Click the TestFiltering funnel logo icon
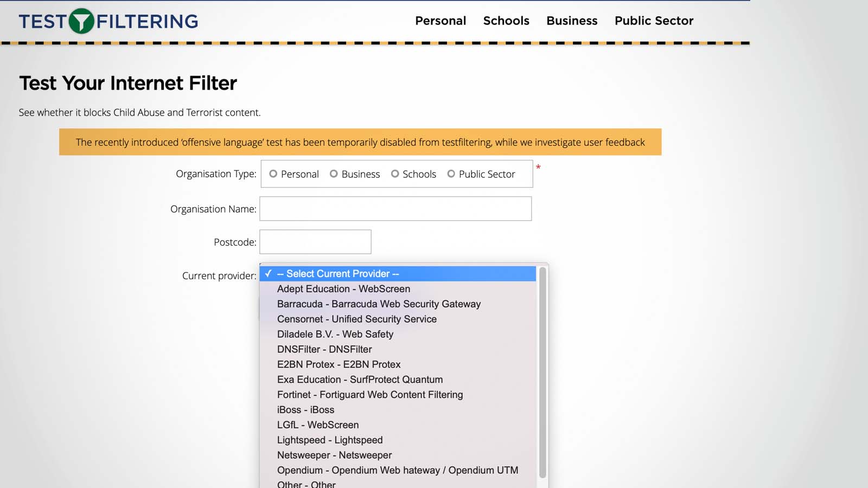Screen dimensions: 868x488 (x=81, y=21)
